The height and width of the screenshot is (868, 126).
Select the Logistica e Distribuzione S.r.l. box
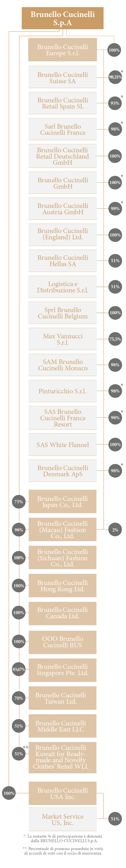[62, 287]
